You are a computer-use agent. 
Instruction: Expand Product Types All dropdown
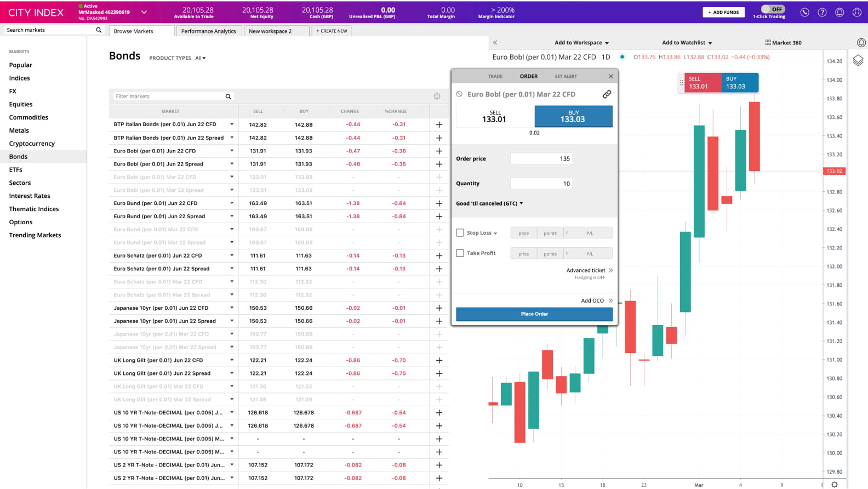point(200,58)
